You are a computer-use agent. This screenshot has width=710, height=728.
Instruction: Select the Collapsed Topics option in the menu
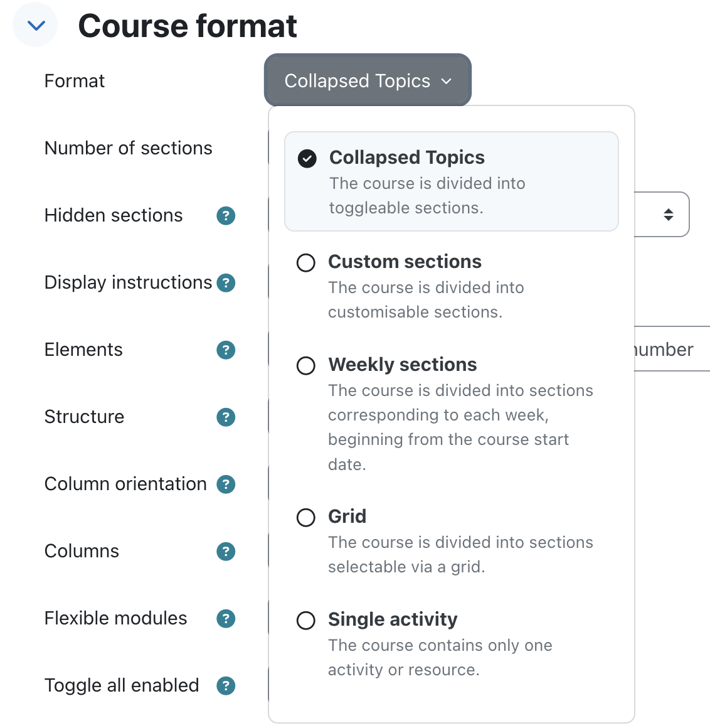click(x=406, y=158)
